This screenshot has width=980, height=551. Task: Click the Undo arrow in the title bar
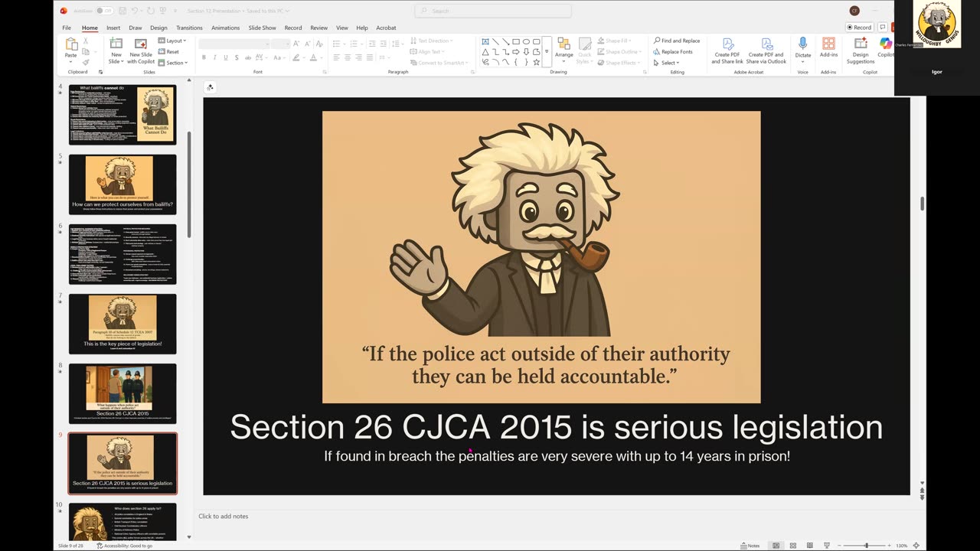(x=134, y=11)
